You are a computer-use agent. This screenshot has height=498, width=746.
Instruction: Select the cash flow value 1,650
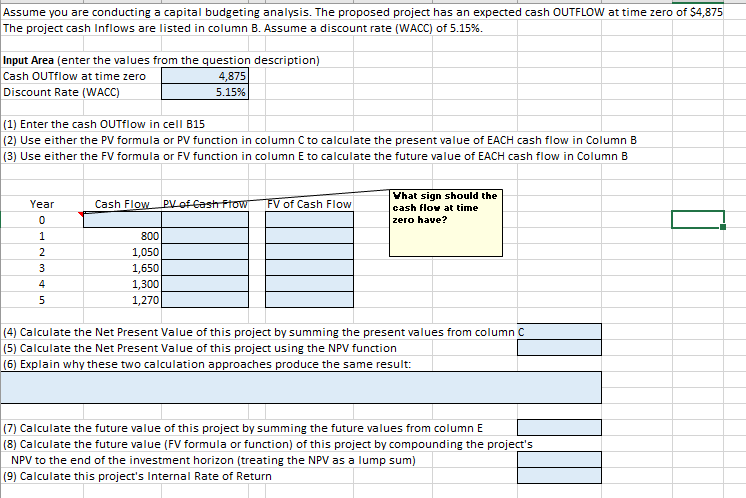point(122,268)
